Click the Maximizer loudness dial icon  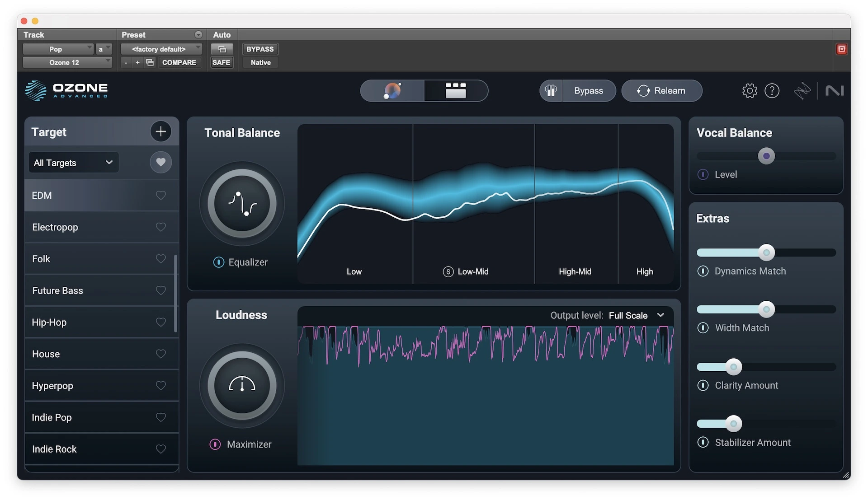(x=242, y=386)
